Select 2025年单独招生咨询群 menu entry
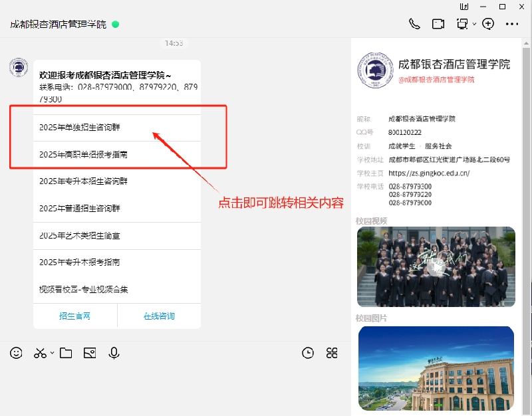532x416 pixels. click(x=80, y=126)
